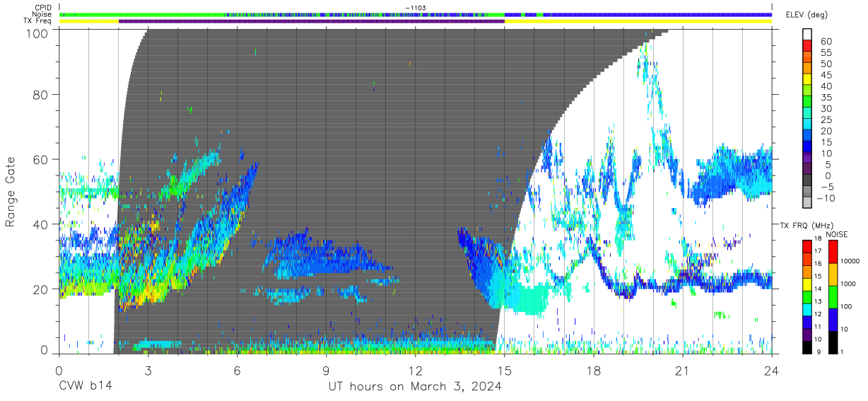Click the y-axis tick label '100'
The height and width of the screenshot is (401, 868).
(x=37, y=33)
